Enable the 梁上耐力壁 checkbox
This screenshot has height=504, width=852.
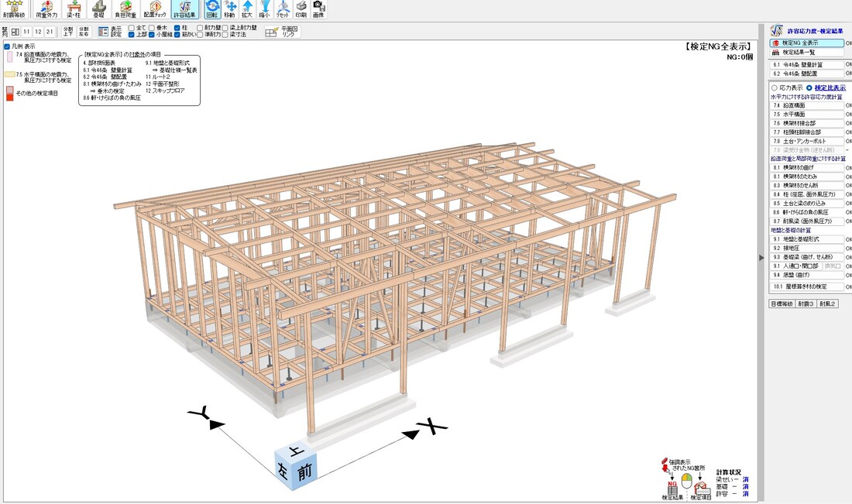[225, 28]
